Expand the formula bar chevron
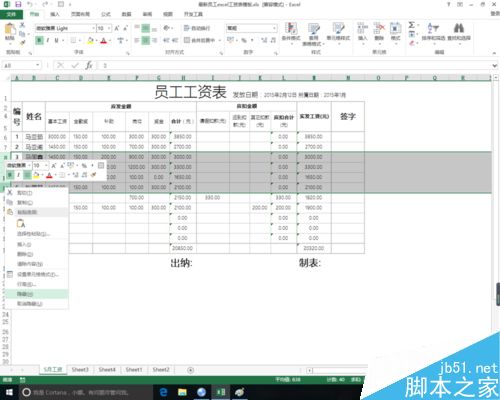The height and width of the screenshot is (400, 500). tap(494, 66)
